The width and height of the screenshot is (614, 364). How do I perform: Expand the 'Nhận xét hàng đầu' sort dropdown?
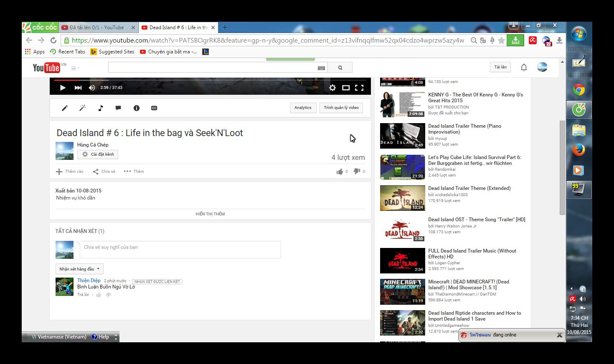pos(79,269)
